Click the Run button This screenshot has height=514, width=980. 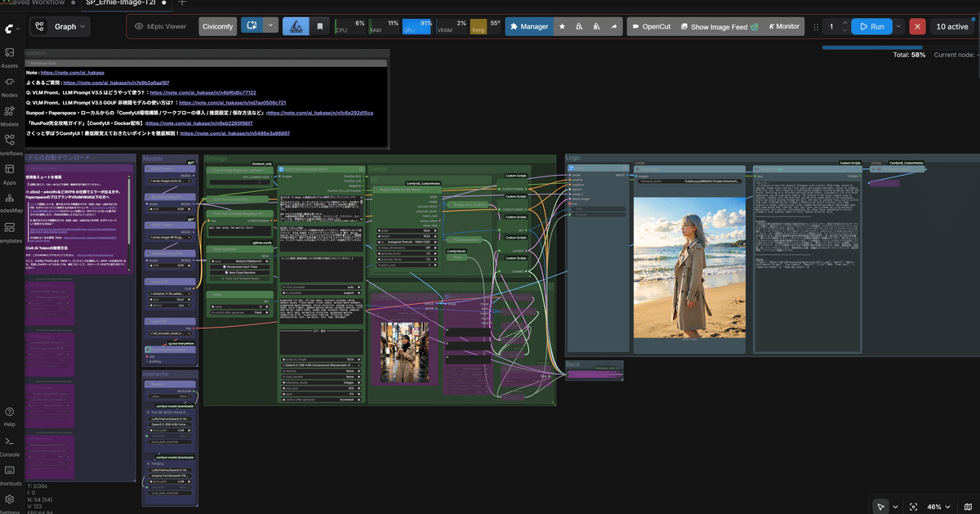871,27
